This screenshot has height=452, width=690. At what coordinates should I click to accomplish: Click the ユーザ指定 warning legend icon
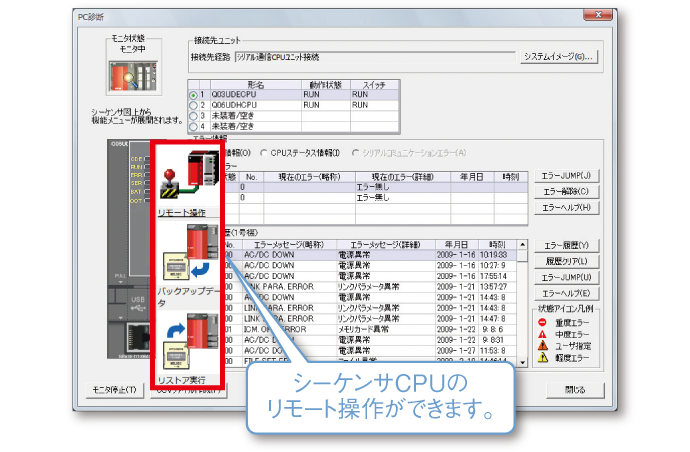pyautogui.click(x=544, y=345)
